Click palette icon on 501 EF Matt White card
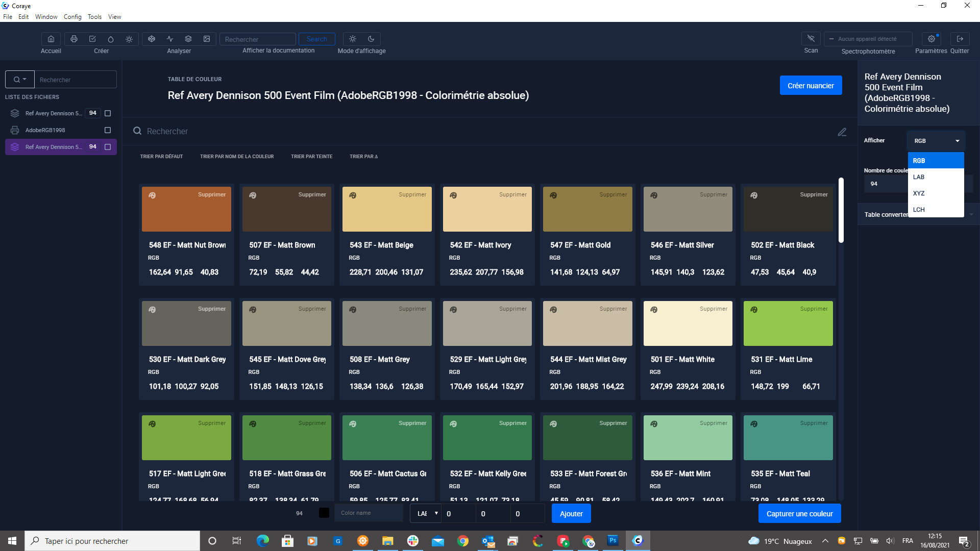980x551 pixels. point(654,310)
